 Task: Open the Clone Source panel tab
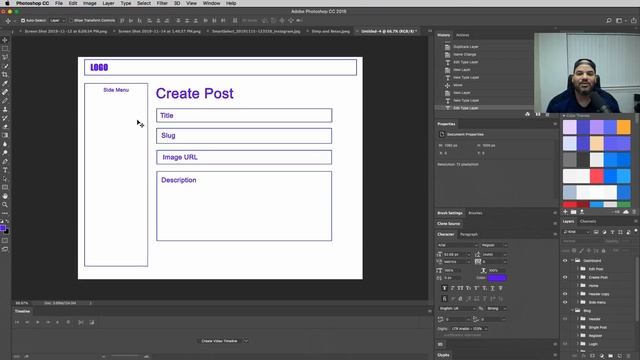[x=448, y=224]
